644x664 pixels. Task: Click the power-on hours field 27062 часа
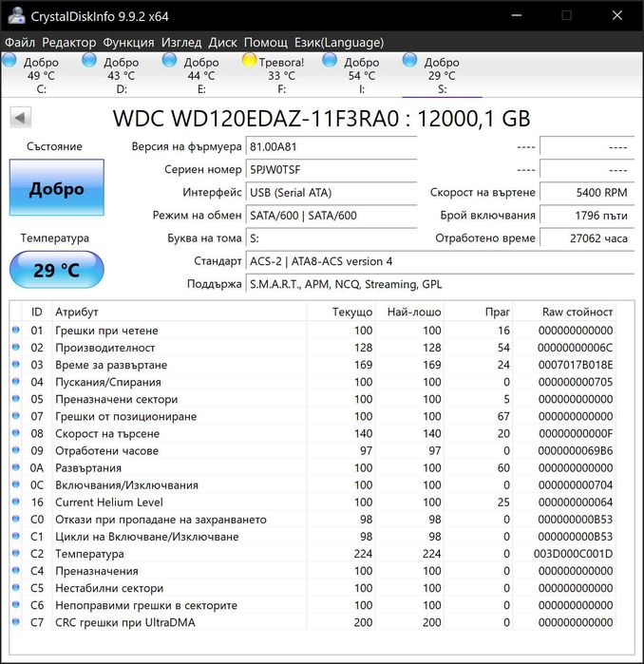[587, 238]
